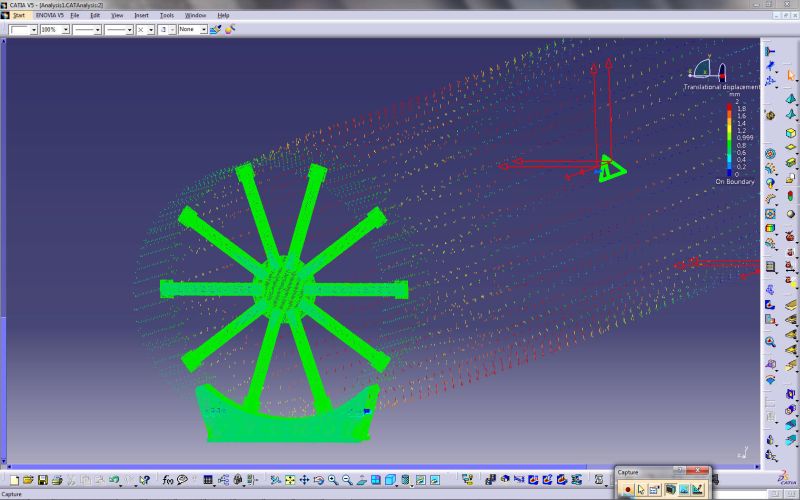Screen dimensions: 800x500
Task: Click the Zoom In magnifier icon
Action: (332, 481)
